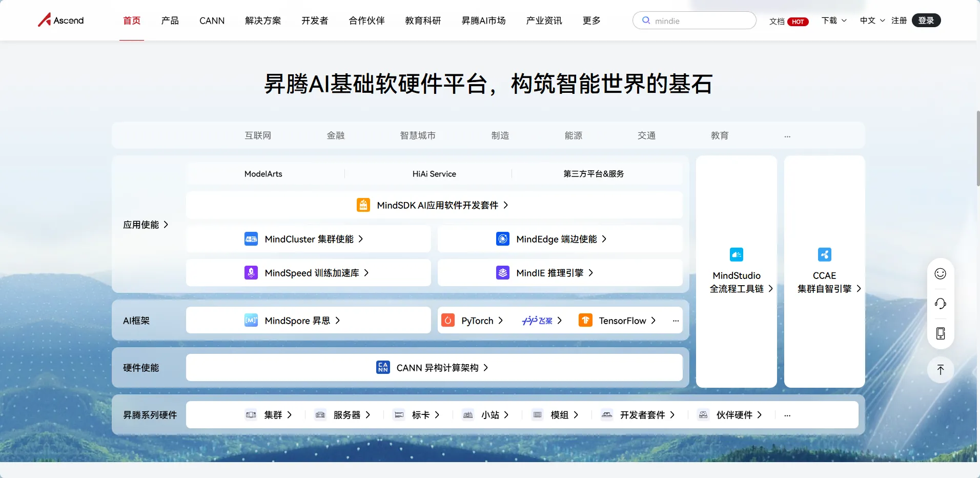The image size is (980, 478).
Task: Open the 教育科研 navigation menu
Action: point(423,21)
